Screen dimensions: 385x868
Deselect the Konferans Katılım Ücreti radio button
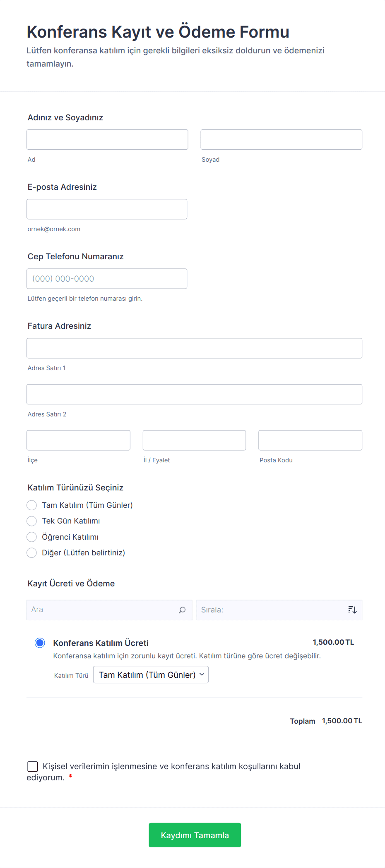pyautogui.click(x=40, y=642)
